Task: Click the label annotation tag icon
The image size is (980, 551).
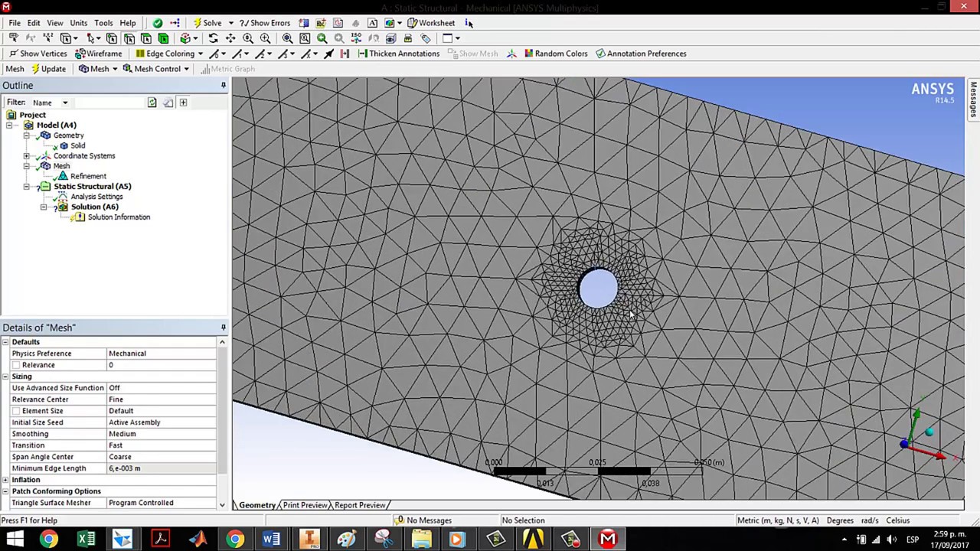Action: 426,38
